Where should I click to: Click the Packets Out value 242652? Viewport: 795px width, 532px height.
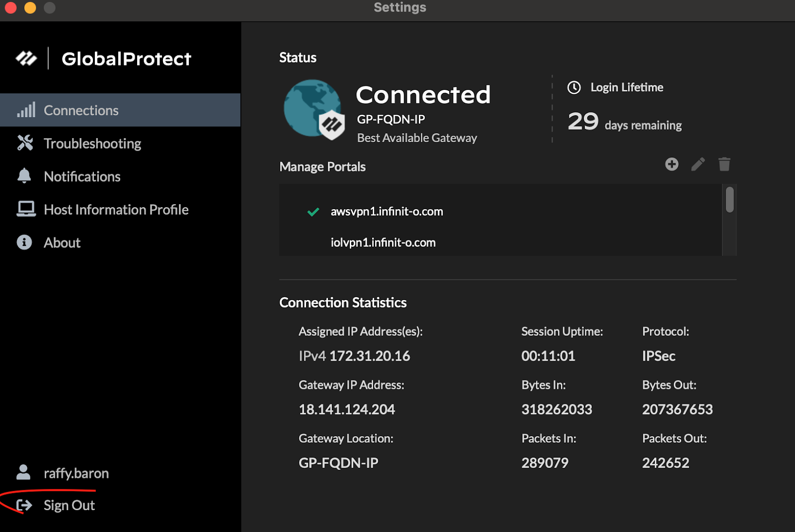click(x=665, y=462)
